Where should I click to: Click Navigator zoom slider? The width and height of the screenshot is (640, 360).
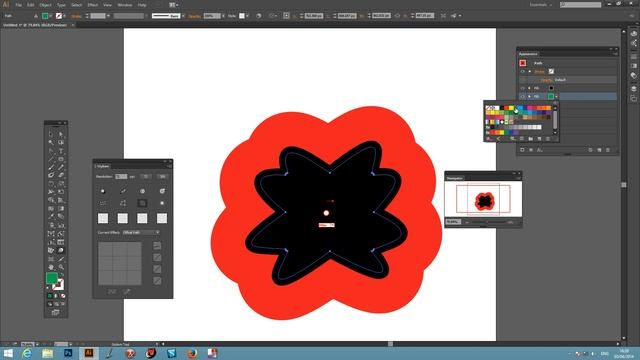click(x=487, y=222)
